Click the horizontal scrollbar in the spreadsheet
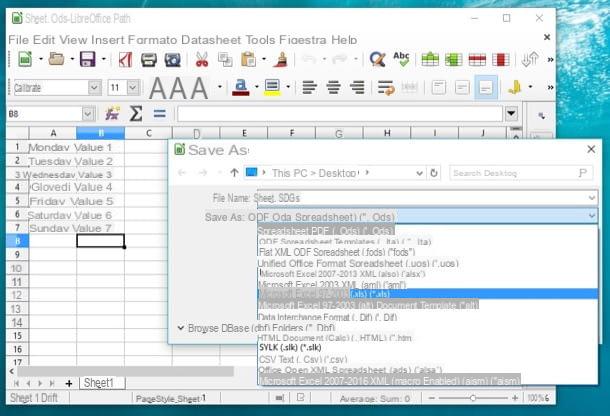The height and width of the screenshot is (416, 610). click(x=125, y=371)
